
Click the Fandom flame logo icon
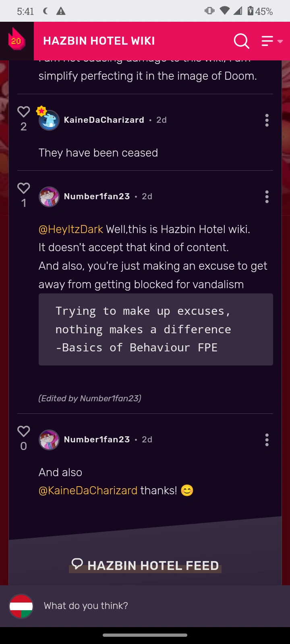click(x=17, y=40)
